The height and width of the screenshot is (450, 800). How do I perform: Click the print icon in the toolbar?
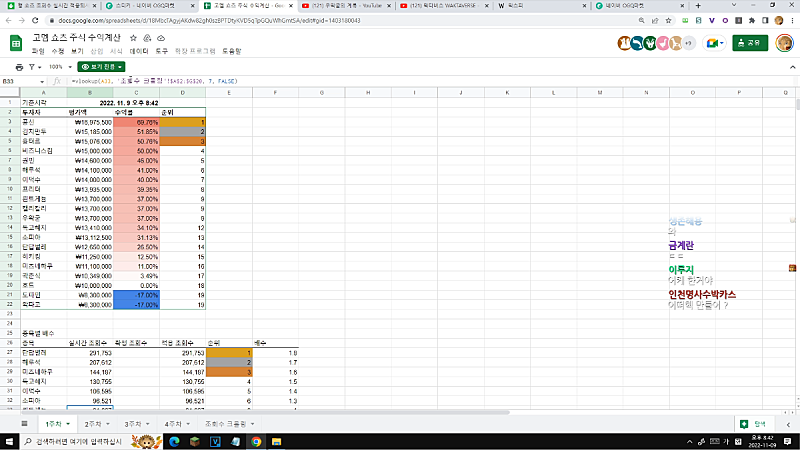19,67
